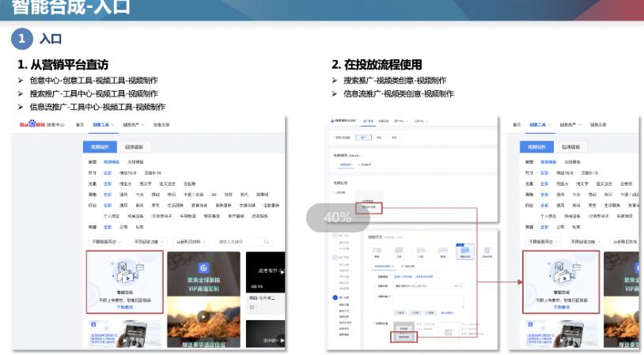The image size is (644, 355).
Task: Expand 创意工具 menu in left screenshot header
Action: tap(103, 124)
